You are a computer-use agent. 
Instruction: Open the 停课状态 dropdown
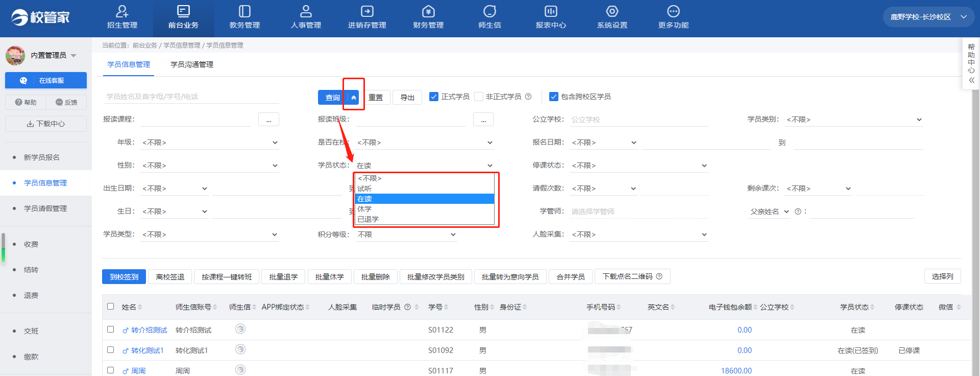pos(639,166)
